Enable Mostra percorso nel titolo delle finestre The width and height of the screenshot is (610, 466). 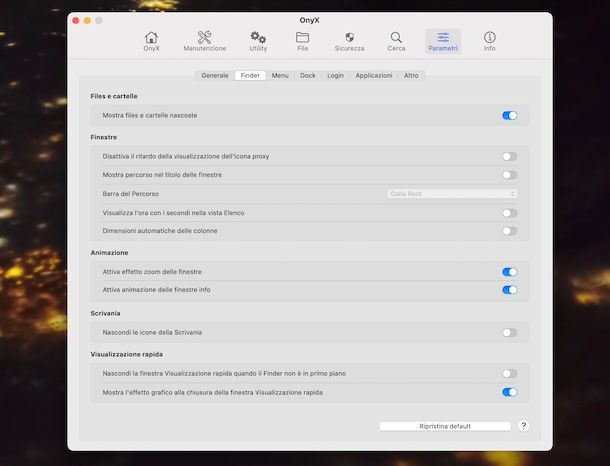510,175
